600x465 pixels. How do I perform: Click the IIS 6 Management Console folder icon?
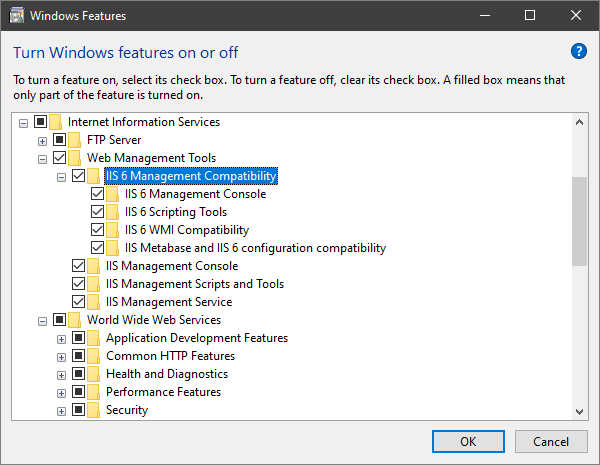pyautogui.click(x=112, y=194)
